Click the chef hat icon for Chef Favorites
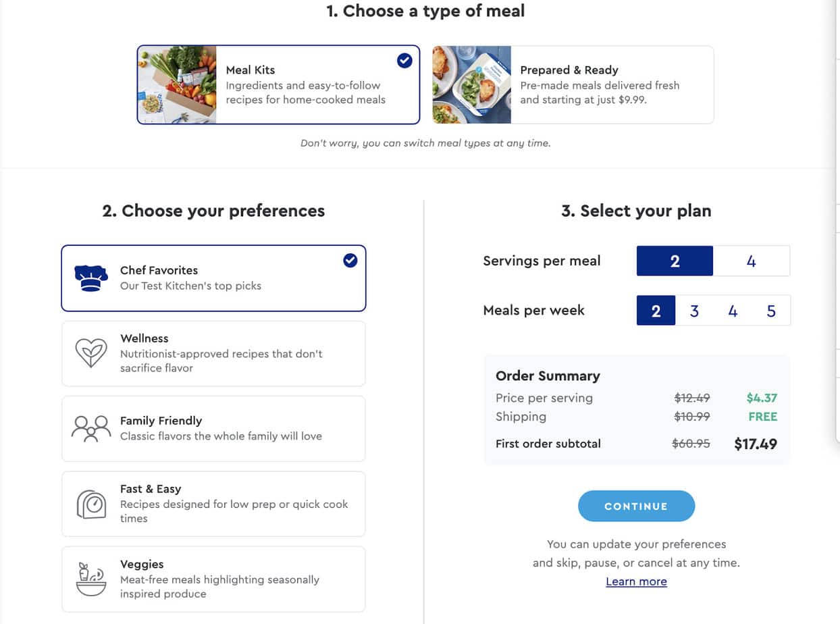This screenshot has width=840, height=624. [x=91, y=278]
